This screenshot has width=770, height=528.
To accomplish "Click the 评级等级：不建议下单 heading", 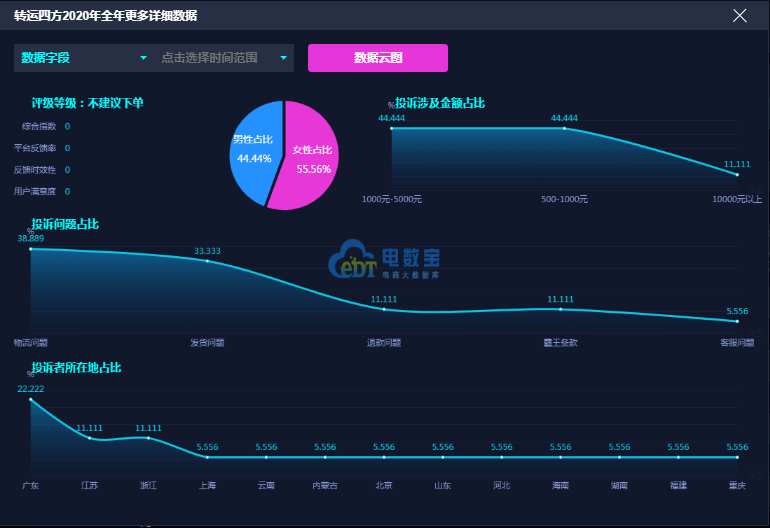I will 87,103.
